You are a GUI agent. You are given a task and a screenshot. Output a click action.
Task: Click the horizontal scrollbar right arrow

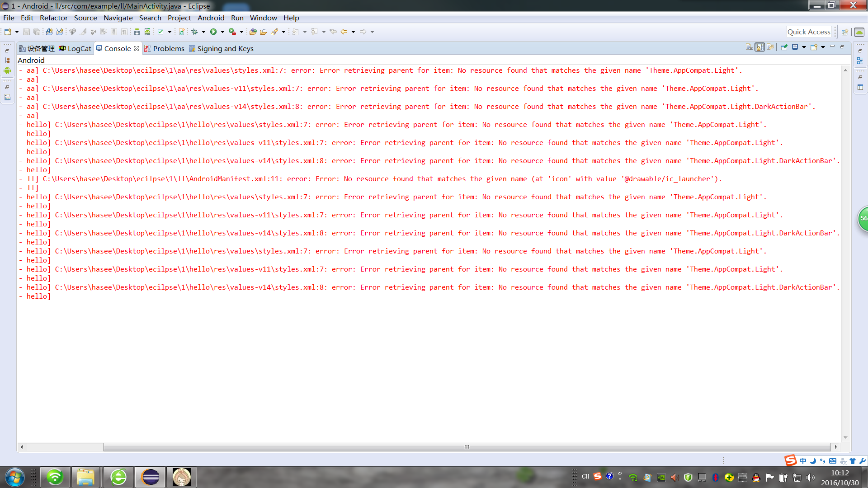(x=836, y=447)
